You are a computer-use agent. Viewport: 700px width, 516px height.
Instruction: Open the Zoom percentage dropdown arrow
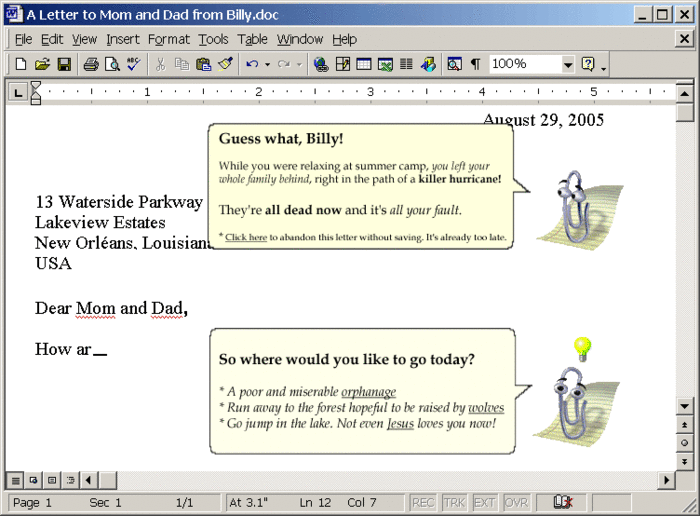click(x=567, y=64)
